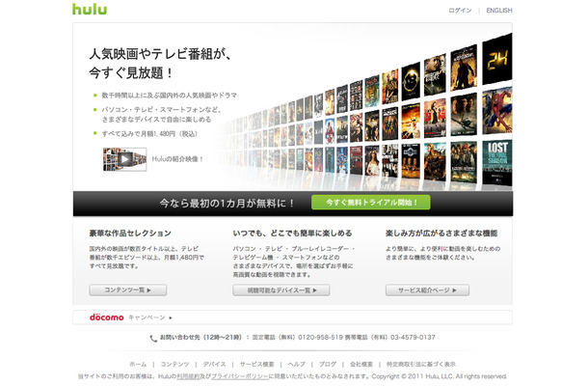Screen dimensions: 588x386
Task: Go to デバイス footer link
Action: [215, 364]
